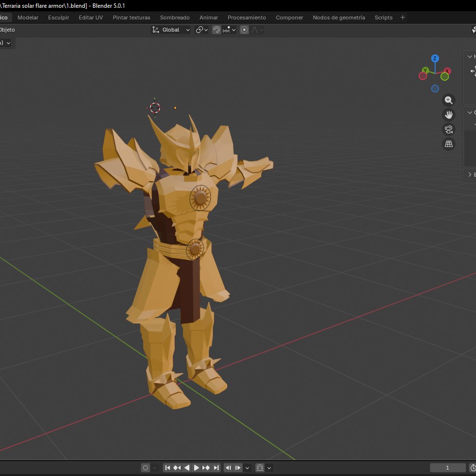Toggle the snapping magnet icon
The width and height of the screenshot is (476, 476).
pos(217,30)
